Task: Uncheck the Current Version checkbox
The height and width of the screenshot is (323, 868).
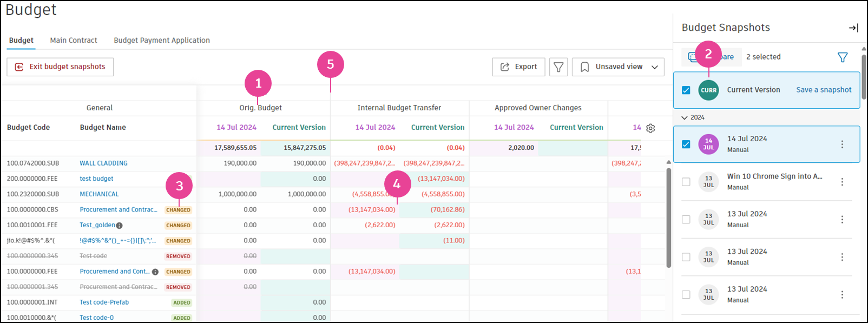Action: coord(686,90)
